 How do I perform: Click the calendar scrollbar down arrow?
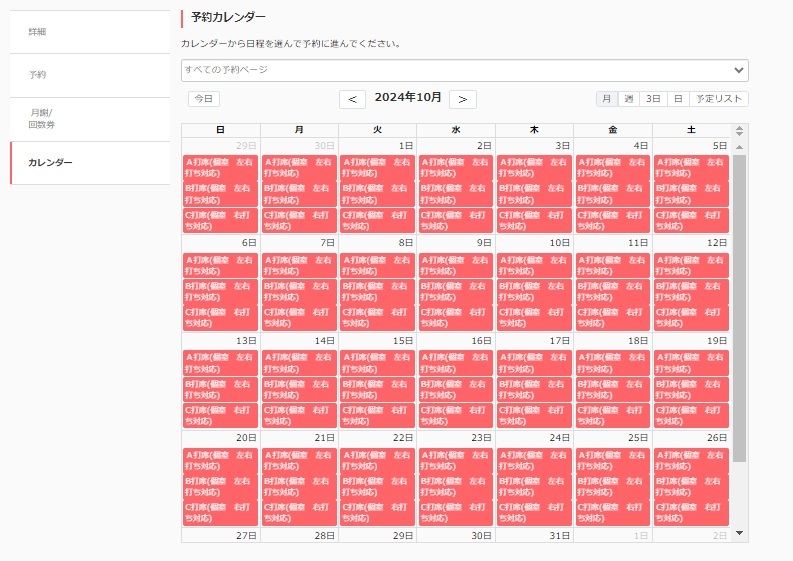coord(740,534)
